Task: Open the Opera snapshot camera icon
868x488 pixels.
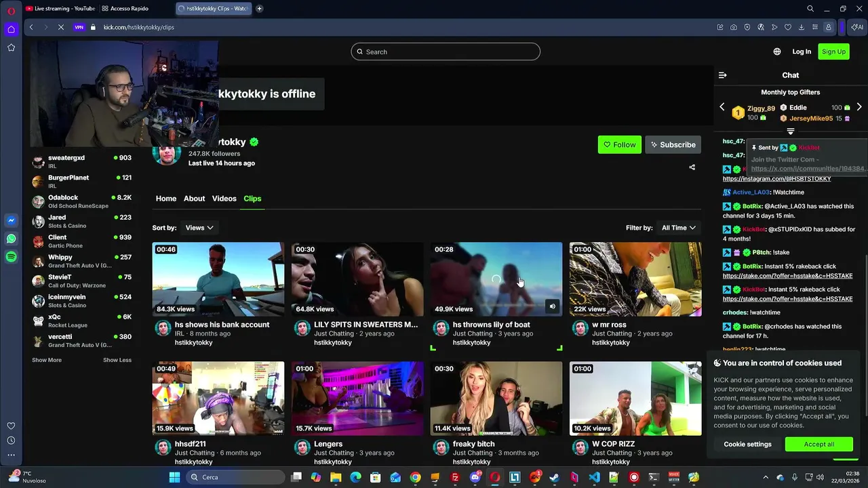Action: (x=734, y=27)
